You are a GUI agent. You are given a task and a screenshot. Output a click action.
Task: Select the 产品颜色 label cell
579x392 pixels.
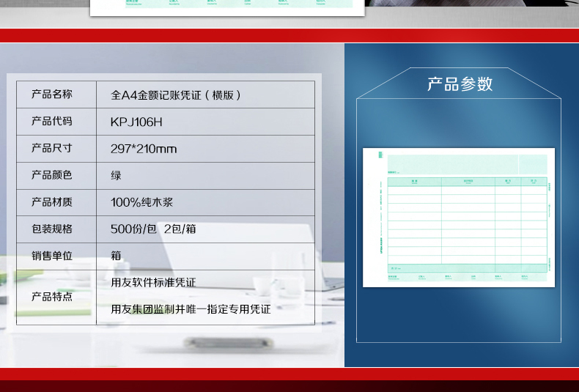point(52,175)
